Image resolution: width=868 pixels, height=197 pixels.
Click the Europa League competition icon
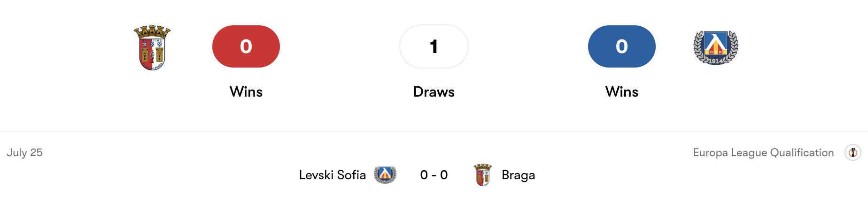[x=853, y=152]
